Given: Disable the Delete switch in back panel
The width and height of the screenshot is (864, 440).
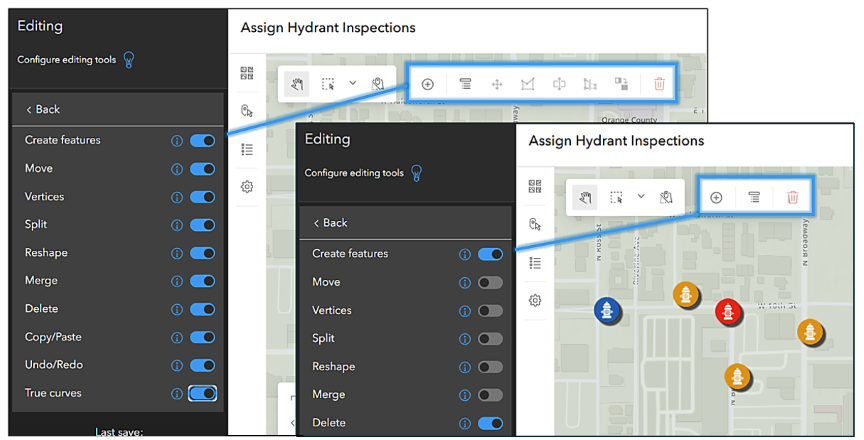Looking at the screenshot, I should 202,309.
